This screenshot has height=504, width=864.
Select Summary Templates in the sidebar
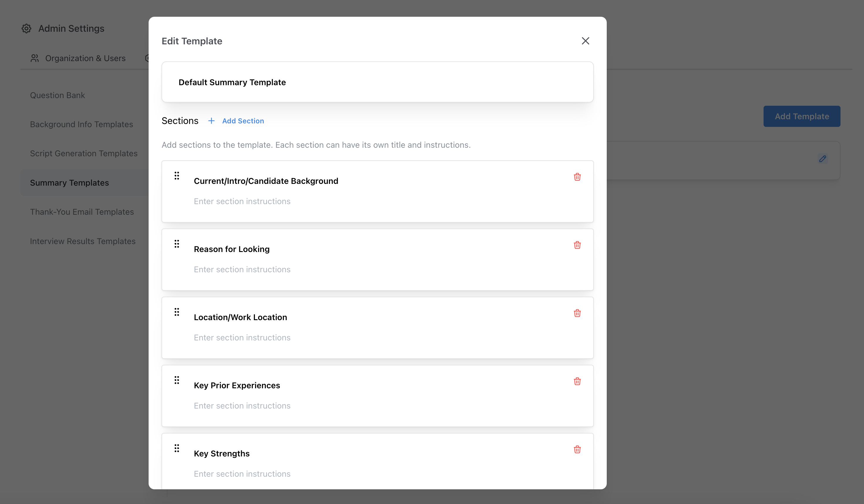69,182
